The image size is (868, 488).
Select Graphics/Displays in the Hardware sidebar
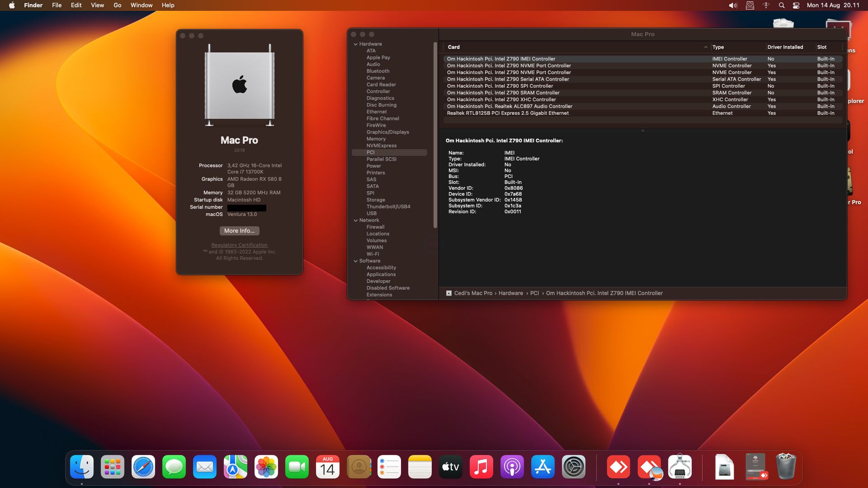[388, 132]
